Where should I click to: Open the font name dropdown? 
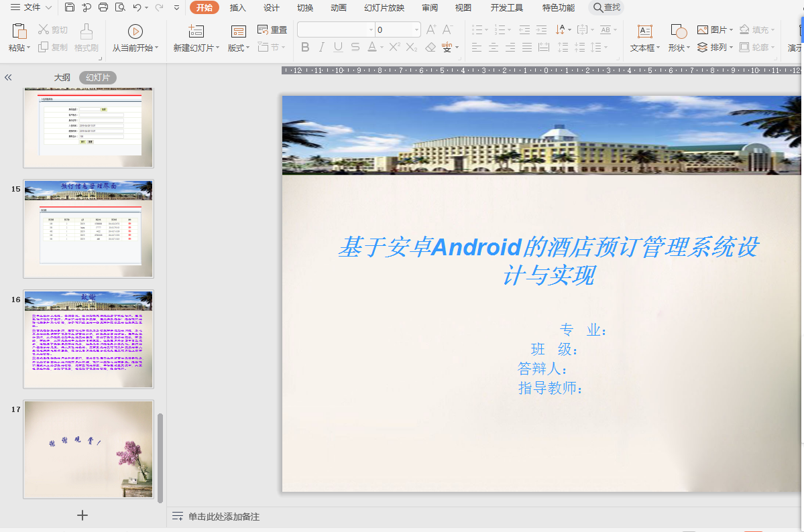371,29
